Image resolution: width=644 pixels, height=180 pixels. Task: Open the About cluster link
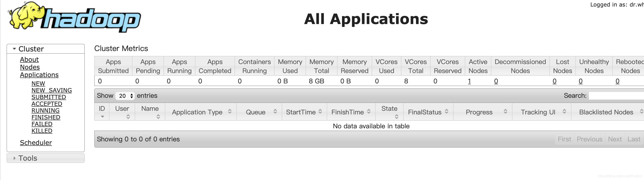click(x=29, y=60)
